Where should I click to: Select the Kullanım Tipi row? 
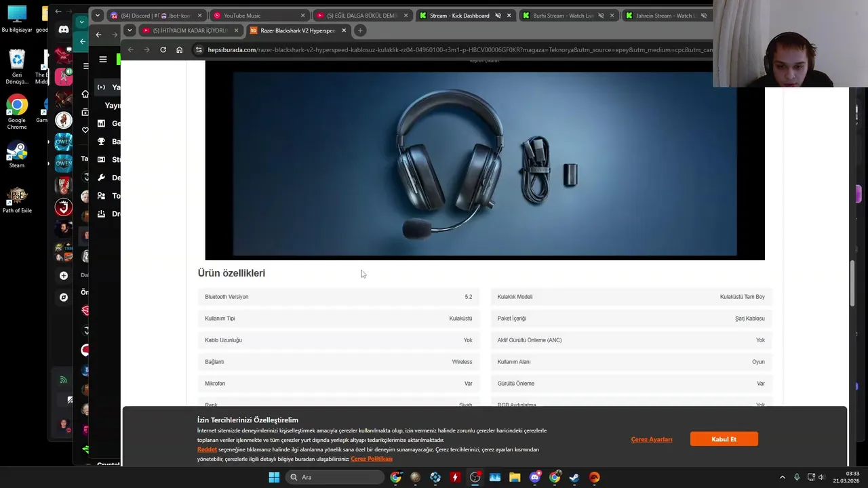(x=338, y=319)
